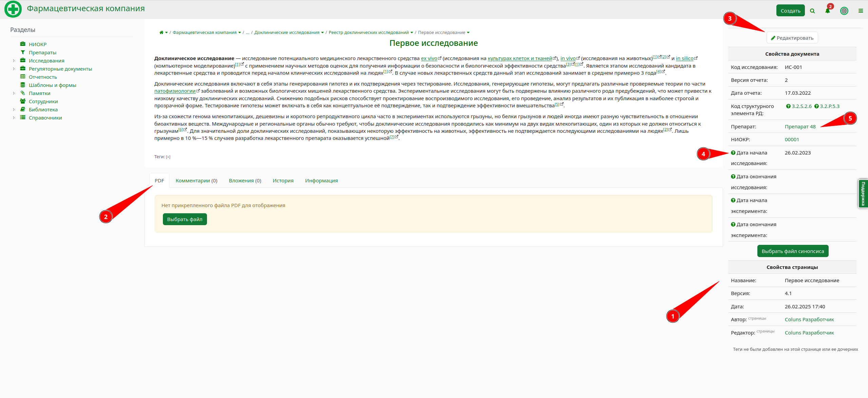
Task: Open Реестр доклинических исследований breadcrumb dropdown
Action: pos(412,33)
